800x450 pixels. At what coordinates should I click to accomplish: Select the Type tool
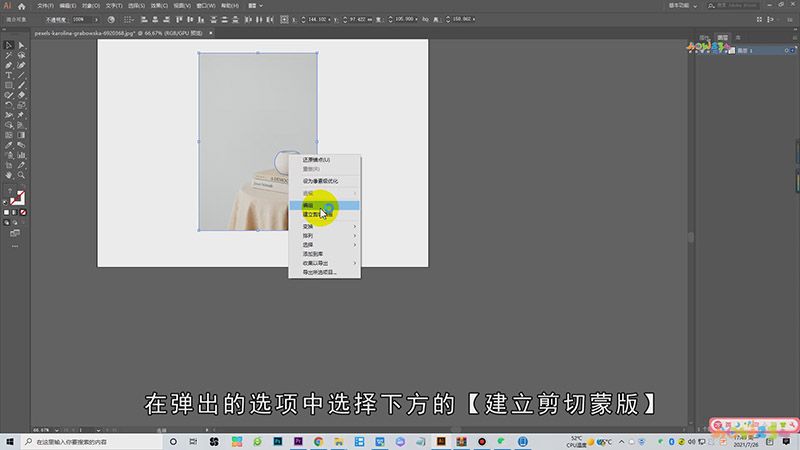(x=9, y=75)
